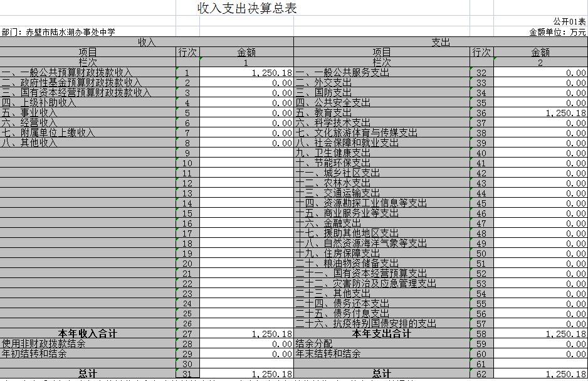Select the 结余分配 cell
This screenshot has width=588, height=381.
tap(382, 343)
